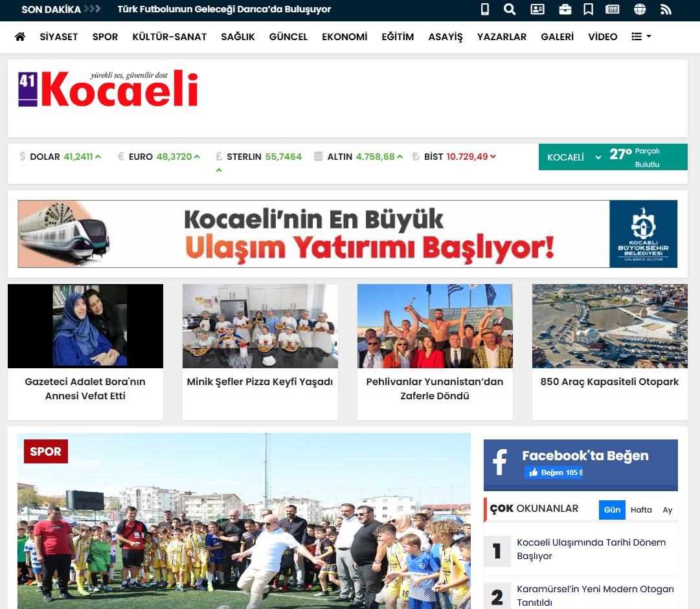The height and width of the screenshot is (609, 700).
Task: Click the gold coins ALTIN icon
Action: pyautogui.click(x=319, y=157)
